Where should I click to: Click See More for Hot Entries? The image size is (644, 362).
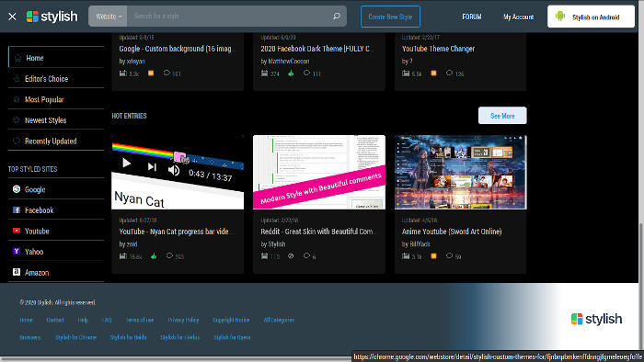502,116
